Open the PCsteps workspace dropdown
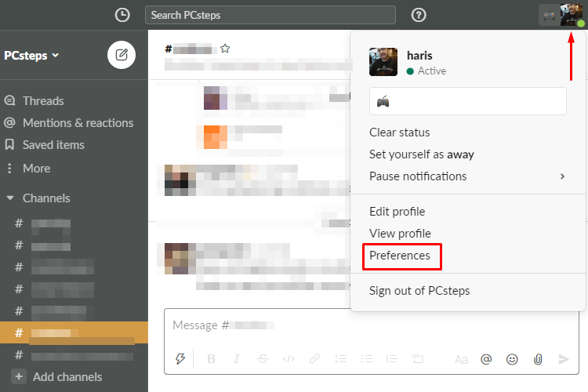The image size is (588, 392). pyautogui.click(x=31, y=56)
